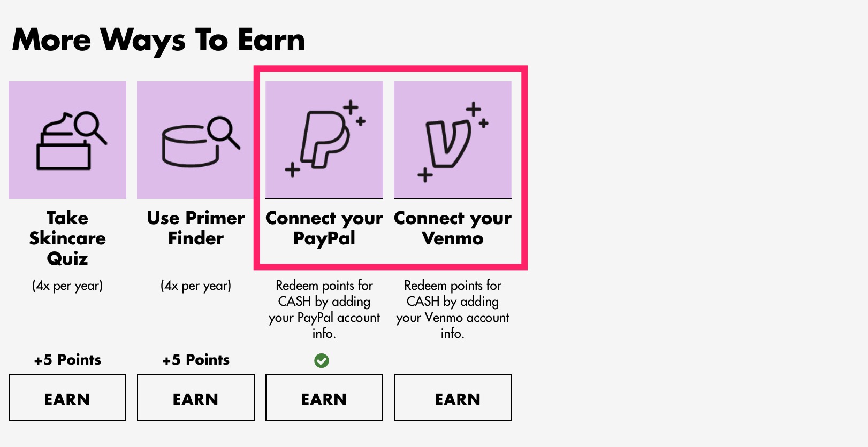Click the "More Ways To Earn" heading

158,40
